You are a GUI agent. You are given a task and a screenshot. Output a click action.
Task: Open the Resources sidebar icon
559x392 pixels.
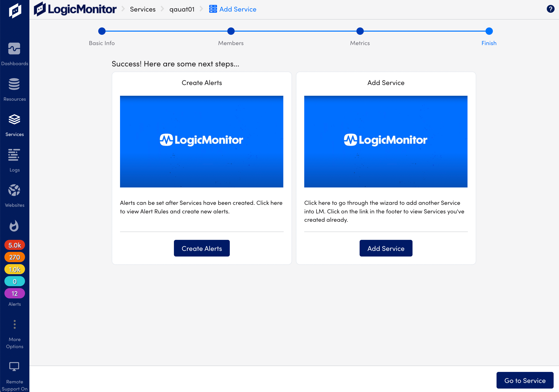14,84
